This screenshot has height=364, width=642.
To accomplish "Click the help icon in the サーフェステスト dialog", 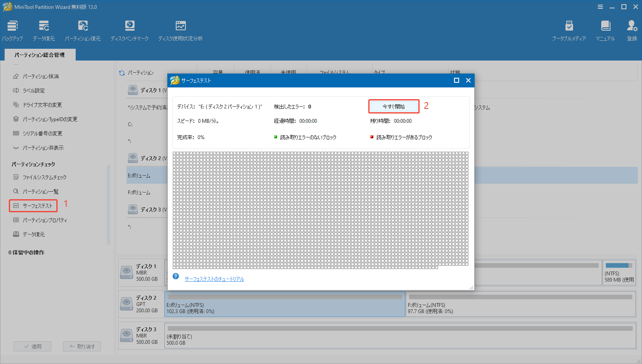I will 175,276.
